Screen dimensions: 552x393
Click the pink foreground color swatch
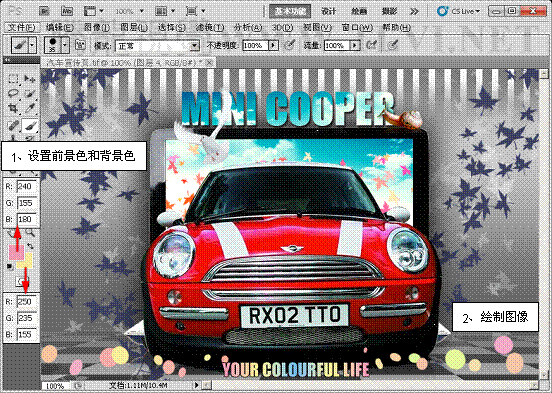click(15, 251)
